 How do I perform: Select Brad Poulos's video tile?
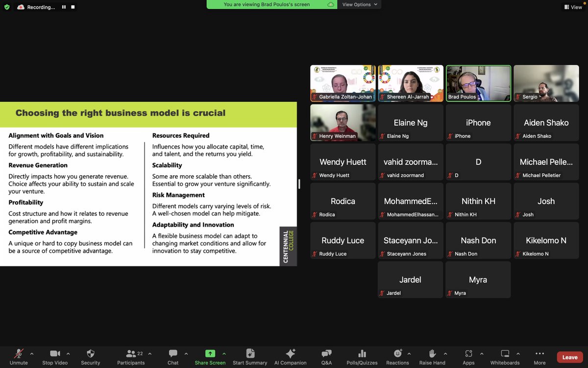coord(478,83)
